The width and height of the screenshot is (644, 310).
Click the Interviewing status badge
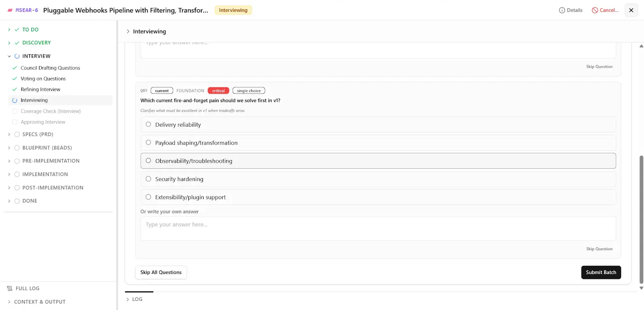point(233,10)
